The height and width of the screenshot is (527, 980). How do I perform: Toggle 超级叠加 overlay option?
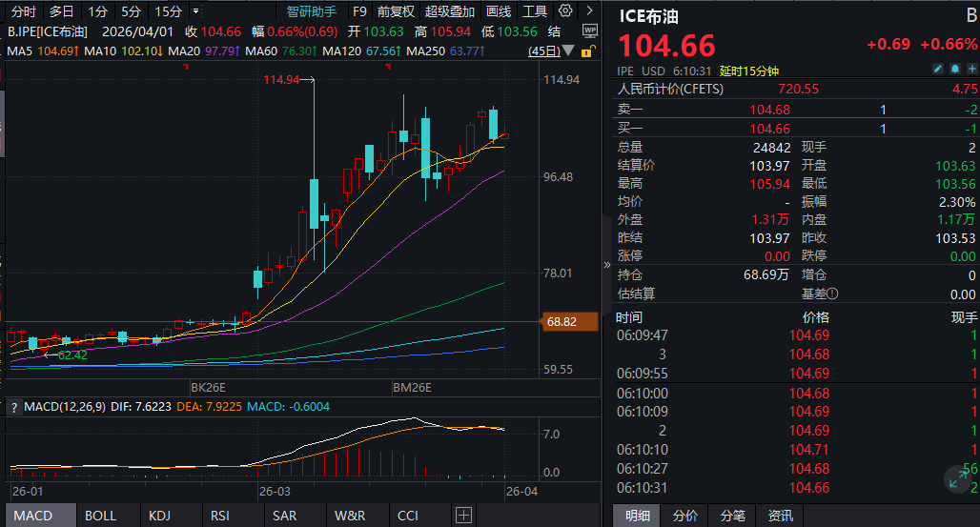(x=450, y=11)
